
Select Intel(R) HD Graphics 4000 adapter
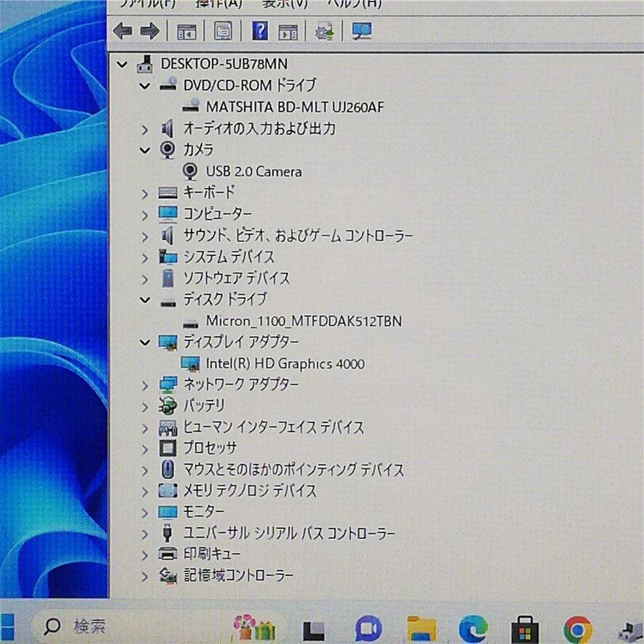(285, 363)
